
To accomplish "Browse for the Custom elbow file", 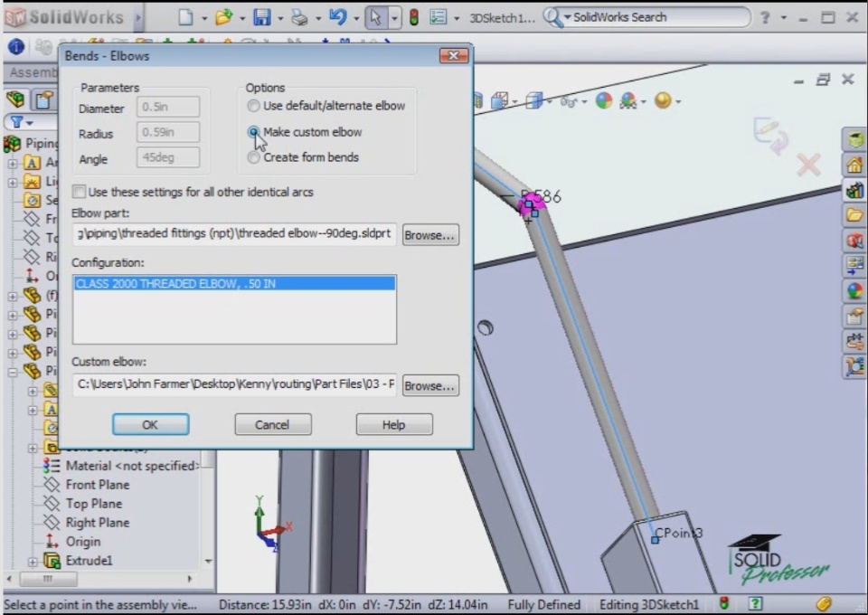I will click(x=430, y=386).
